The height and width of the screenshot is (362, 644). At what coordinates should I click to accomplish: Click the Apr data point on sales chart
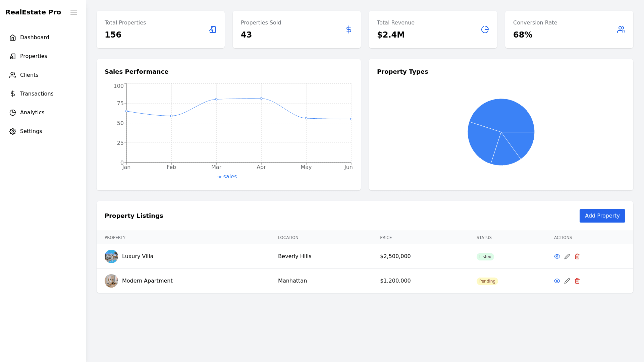(261, 99)
